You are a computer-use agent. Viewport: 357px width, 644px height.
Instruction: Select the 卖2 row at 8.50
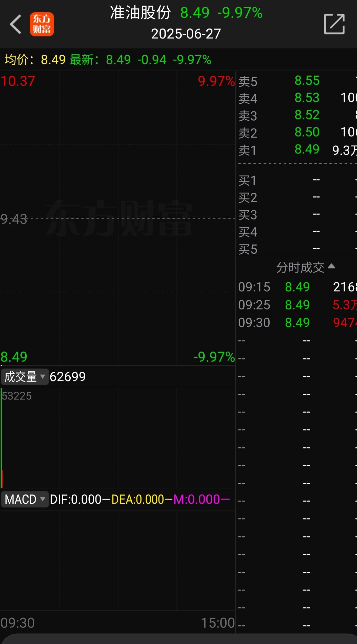point(297,132)
